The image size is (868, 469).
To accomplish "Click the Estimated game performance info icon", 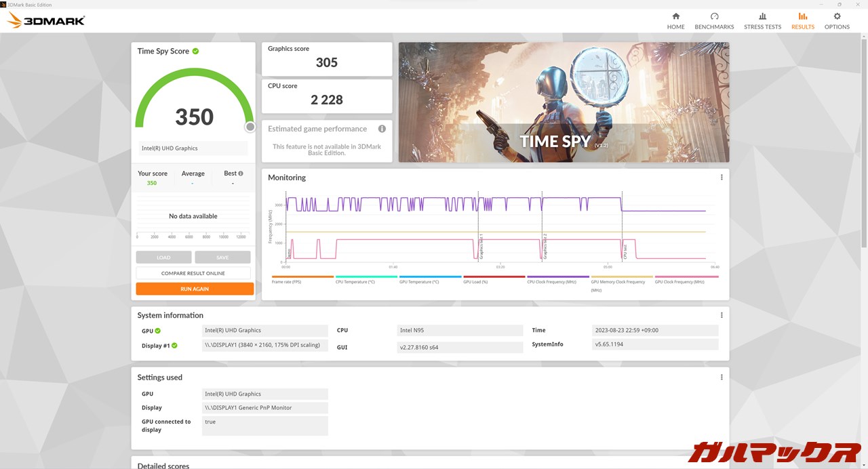I will [382, 129].
